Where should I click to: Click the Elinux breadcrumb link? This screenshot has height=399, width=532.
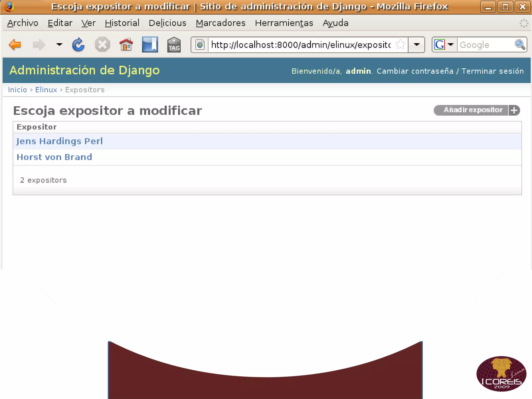click(46, 90)
